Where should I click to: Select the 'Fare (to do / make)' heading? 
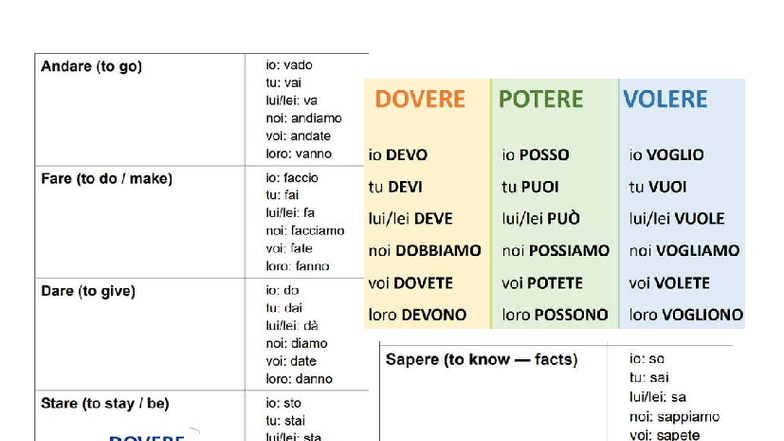coord(106,179)
